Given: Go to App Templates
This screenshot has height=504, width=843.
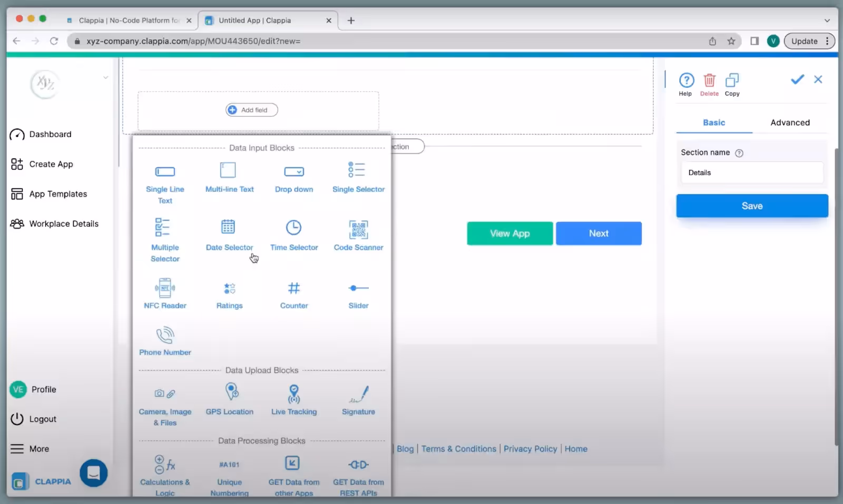Looking at the screenshot, I should [48, 194].
